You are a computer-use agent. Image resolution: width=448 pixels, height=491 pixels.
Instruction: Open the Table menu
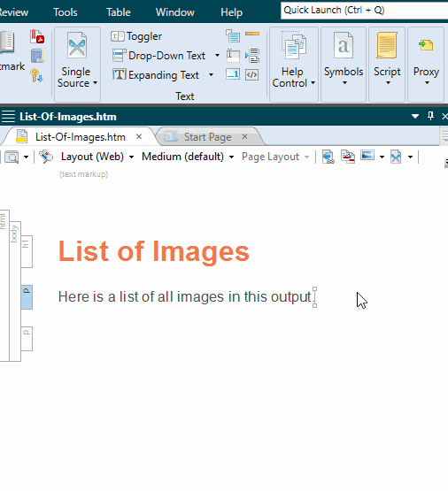point(119,12)
